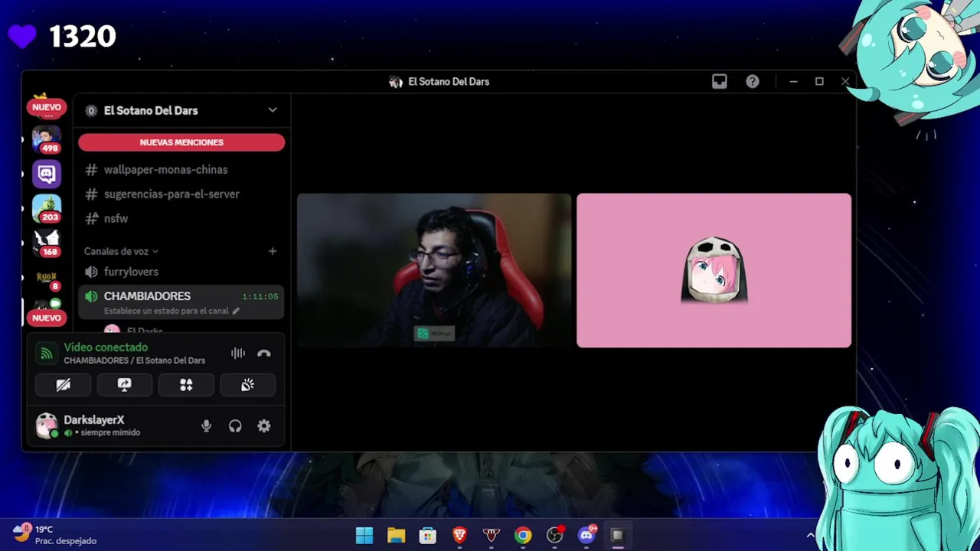
Task: Open CHAMBIADORES / El Sotano Del Dars link
Action: (135, 360)
